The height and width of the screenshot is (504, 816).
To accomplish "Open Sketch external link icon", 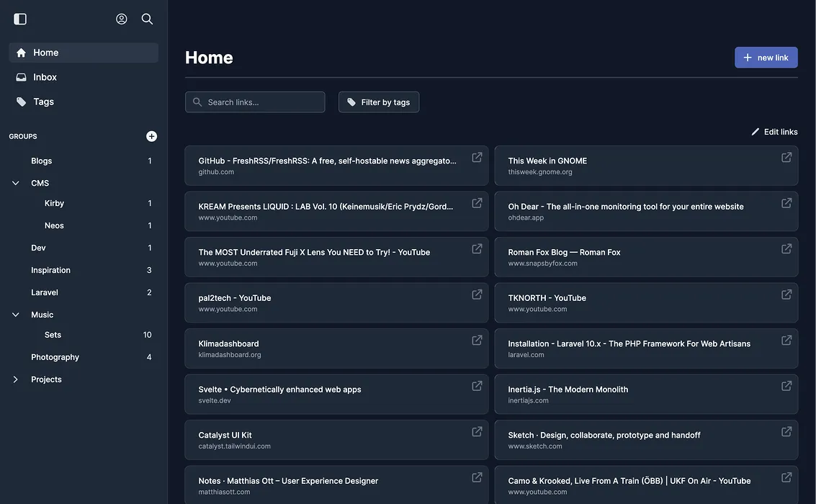I will pyautogui.click(x=786, y=432).
